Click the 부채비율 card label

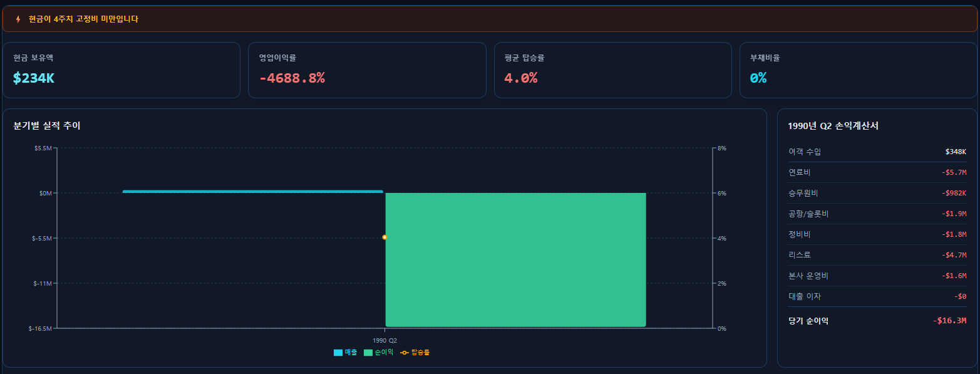pos(765,58)
